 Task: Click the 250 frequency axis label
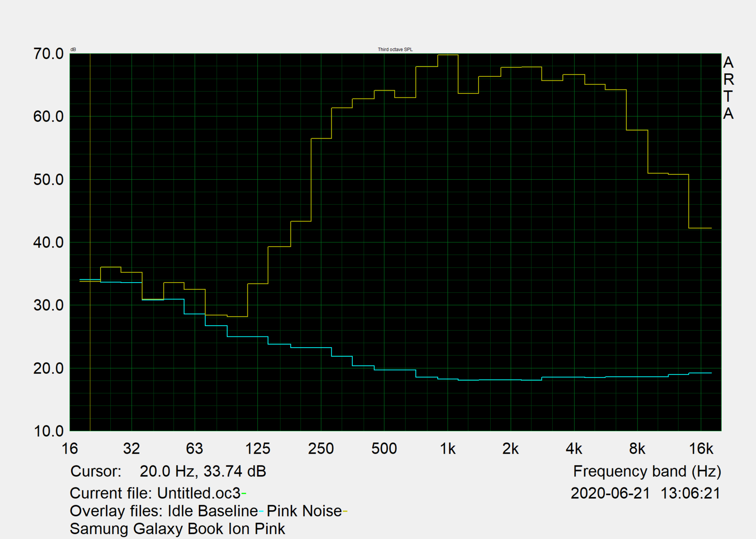point(321,449)
